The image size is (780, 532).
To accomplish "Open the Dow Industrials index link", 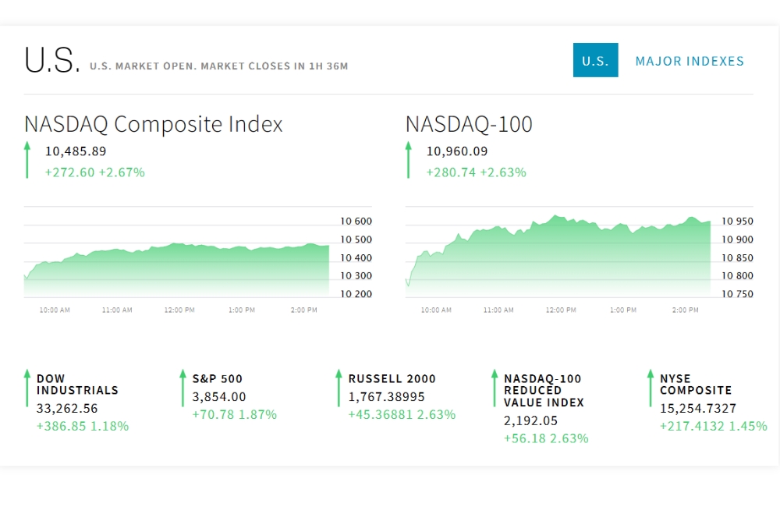I will (77, 385).
